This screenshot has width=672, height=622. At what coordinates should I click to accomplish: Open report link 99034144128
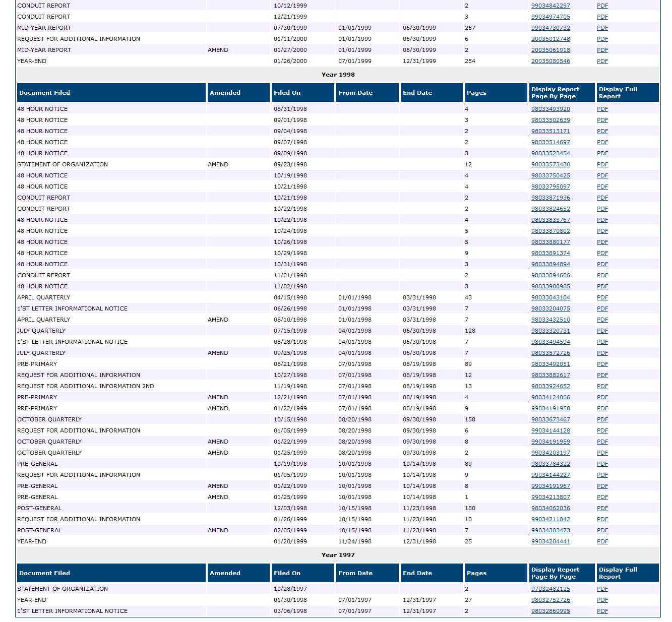click(x=551, y=430)
